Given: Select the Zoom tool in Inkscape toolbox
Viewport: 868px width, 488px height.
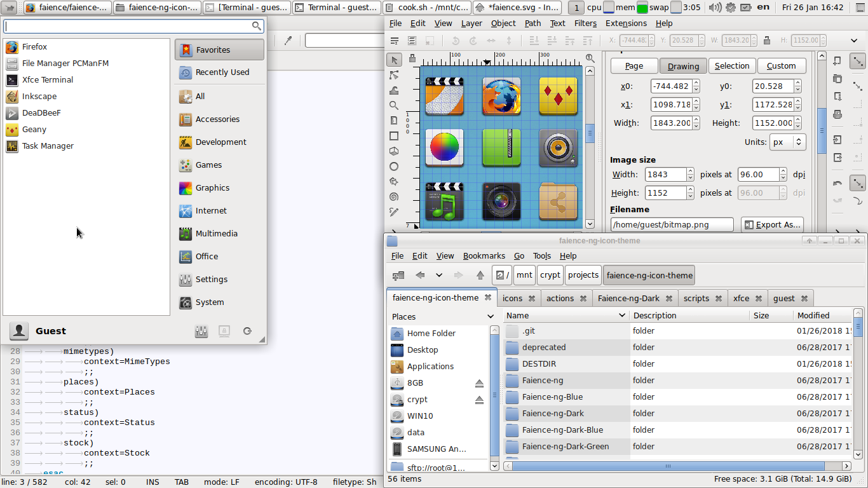Looking at the screenshot, I should (394, 105).
